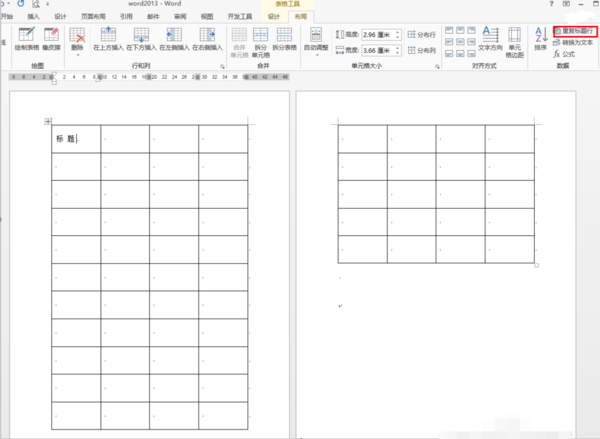Viewport: 600px width, 439px height.
Task: Insert a row above (在上方插入)
Action: coord(108,39)
